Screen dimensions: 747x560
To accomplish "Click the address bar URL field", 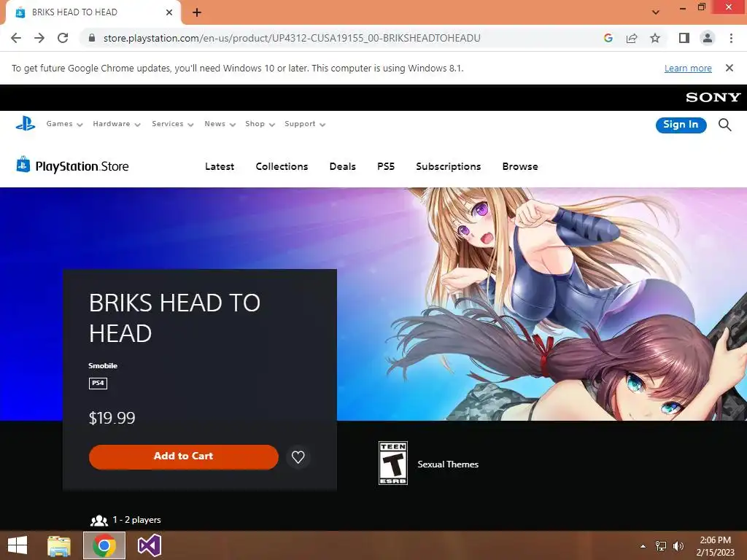I will [x=292, y=38].
